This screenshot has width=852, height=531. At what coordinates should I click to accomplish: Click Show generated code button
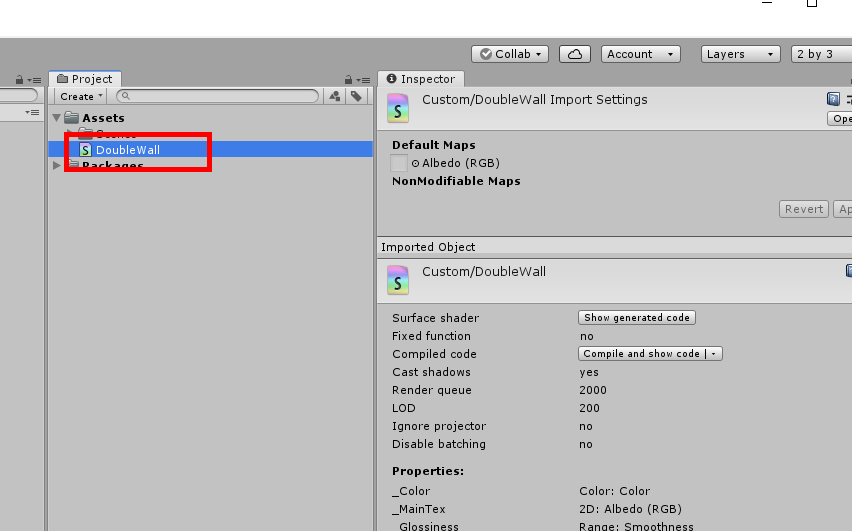click(637, 317)
